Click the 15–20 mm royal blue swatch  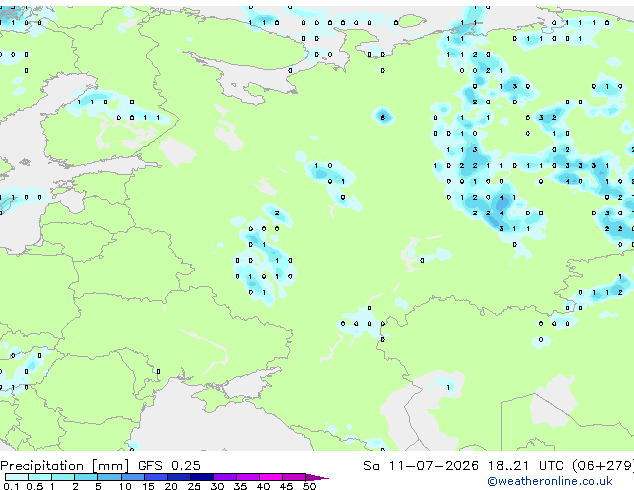pos(156,477)
